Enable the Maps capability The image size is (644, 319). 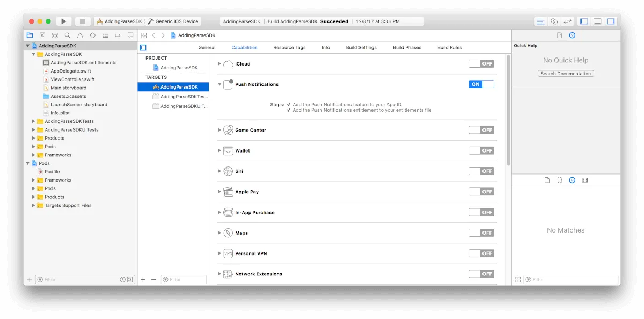pyautogui.click(x=481, y=233)
